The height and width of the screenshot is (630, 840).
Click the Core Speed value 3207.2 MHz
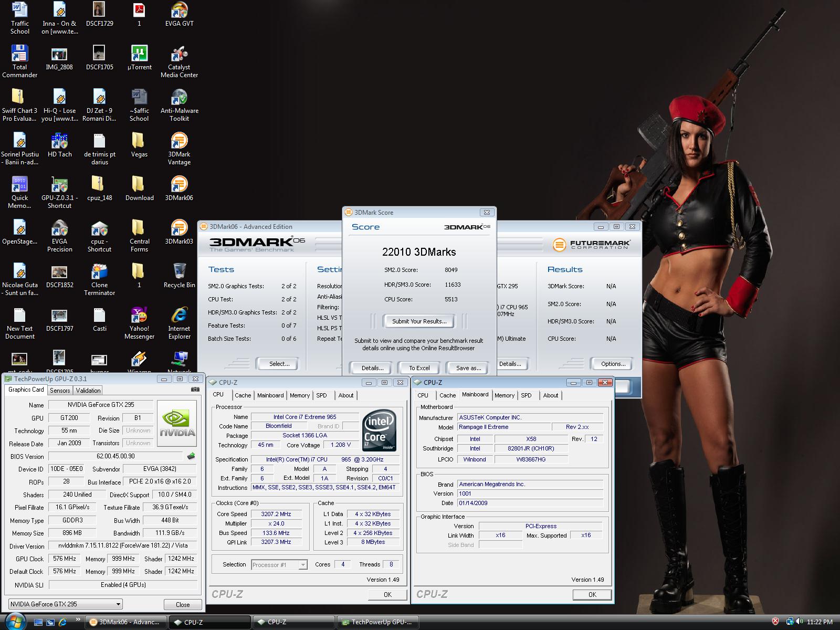pyautogui.click(x=276, y=514)
